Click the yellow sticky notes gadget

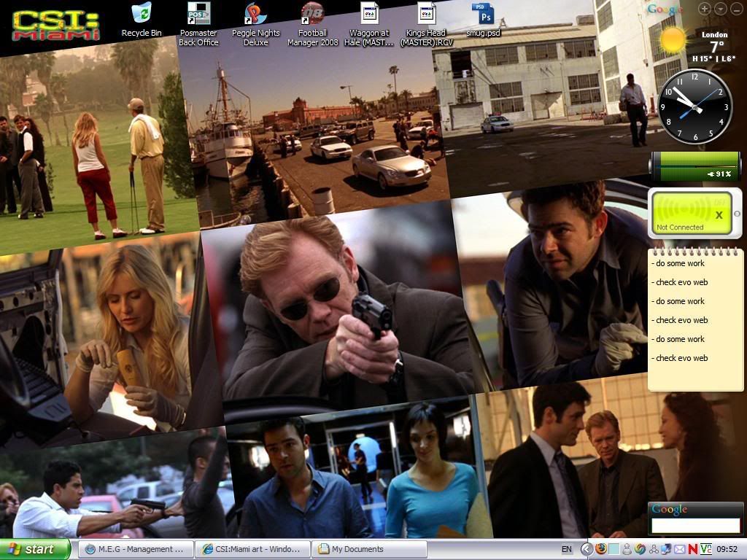[695, 319]
